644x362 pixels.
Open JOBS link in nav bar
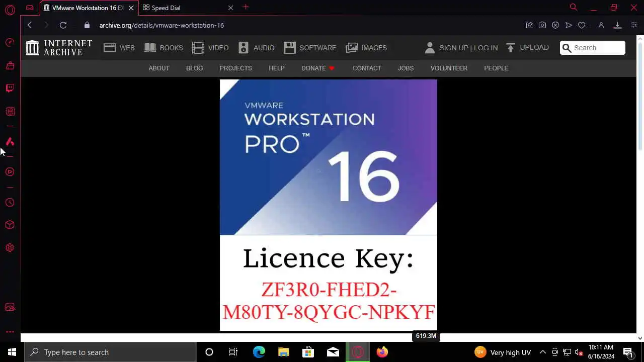point(406,68)
